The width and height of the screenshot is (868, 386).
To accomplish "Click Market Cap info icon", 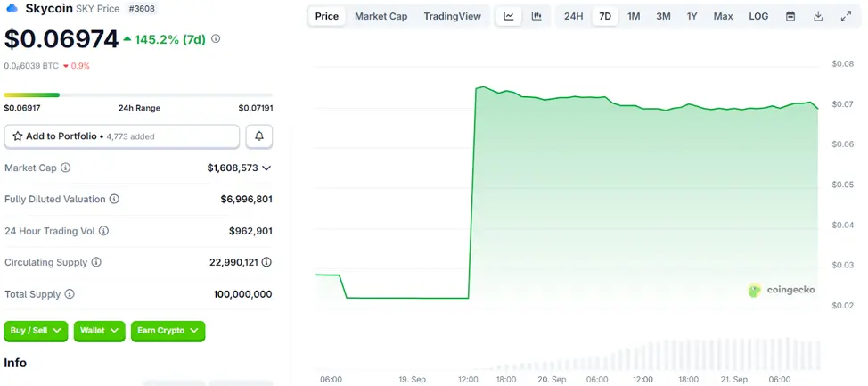I will point(66,168).
